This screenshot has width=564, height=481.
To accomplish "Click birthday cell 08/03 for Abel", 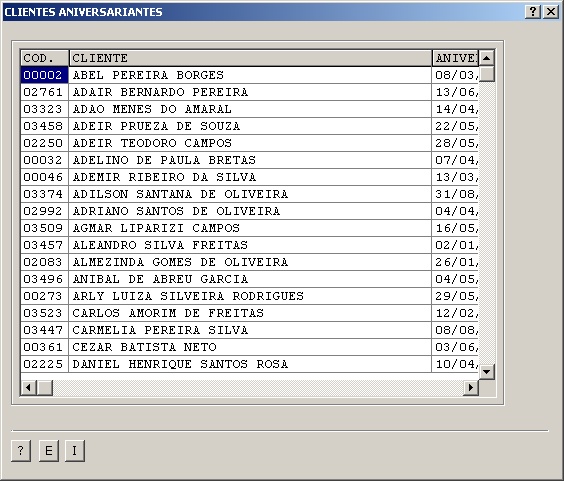I will (x=455, y=75).
